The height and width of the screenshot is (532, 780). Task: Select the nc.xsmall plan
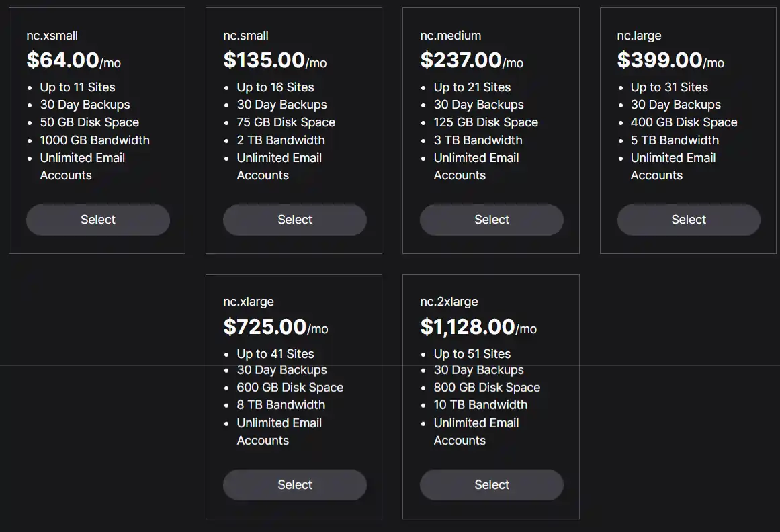[97, 219]
